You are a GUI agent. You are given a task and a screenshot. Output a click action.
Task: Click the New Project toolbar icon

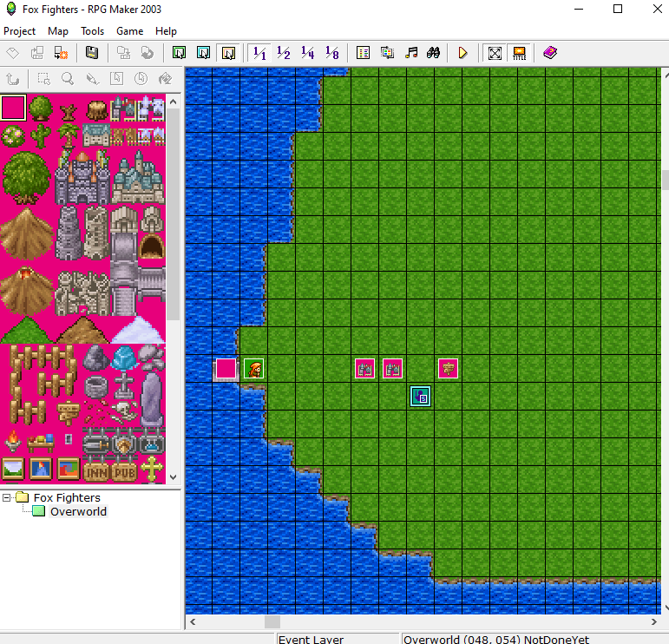(13, 53)
